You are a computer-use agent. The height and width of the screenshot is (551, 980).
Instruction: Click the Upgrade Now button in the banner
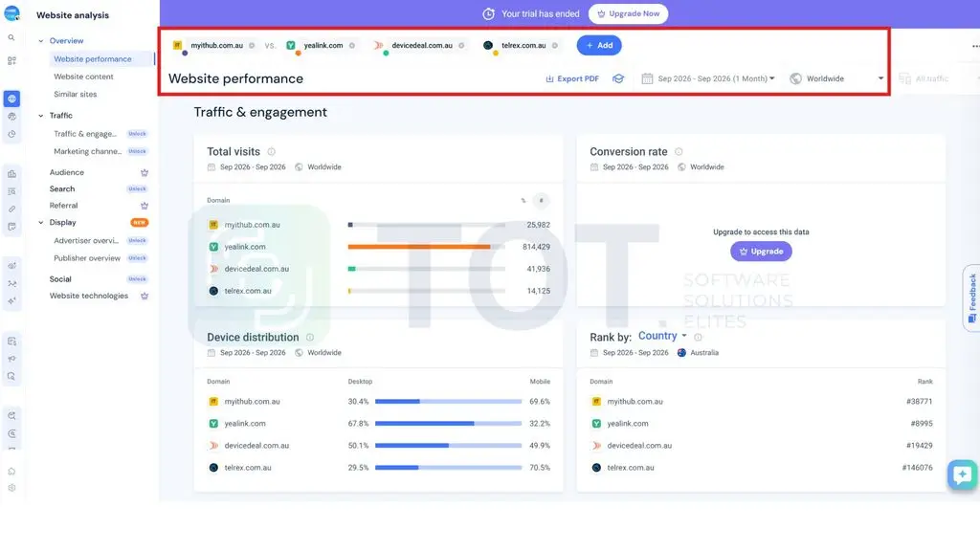pyautogui.click(x=628, y=13)
